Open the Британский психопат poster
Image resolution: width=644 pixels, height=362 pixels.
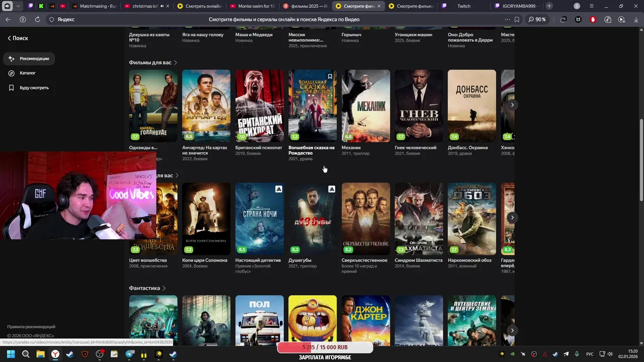tap(259, 106)
